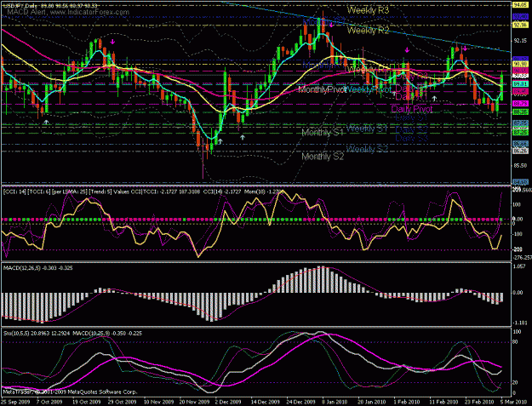The image size is (532, 406).
Task: Click the 20 level on stochastic scale
Action: tap(517, 383)
